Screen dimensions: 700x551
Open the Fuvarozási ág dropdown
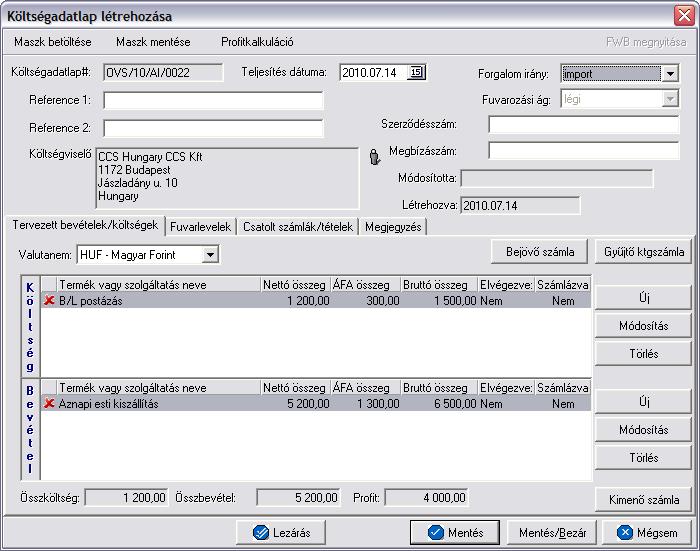coord(670,99)
